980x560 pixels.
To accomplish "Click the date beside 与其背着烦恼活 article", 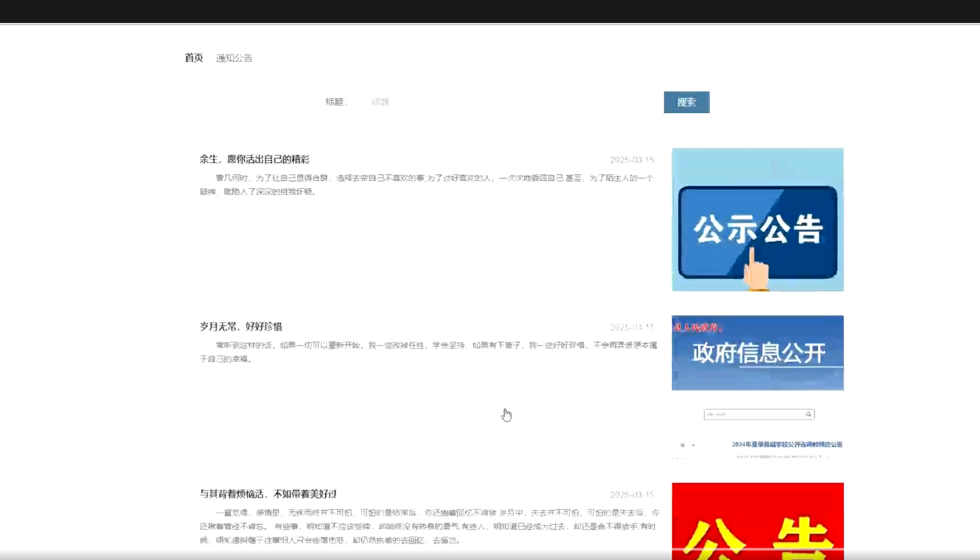I will (632, 494).
